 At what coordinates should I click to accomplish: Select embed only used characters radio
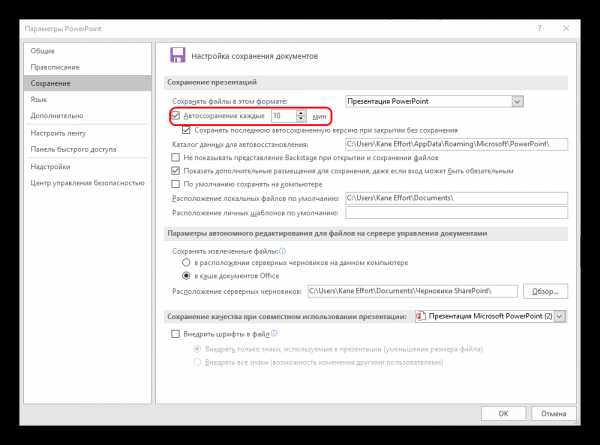pos(197,349)
